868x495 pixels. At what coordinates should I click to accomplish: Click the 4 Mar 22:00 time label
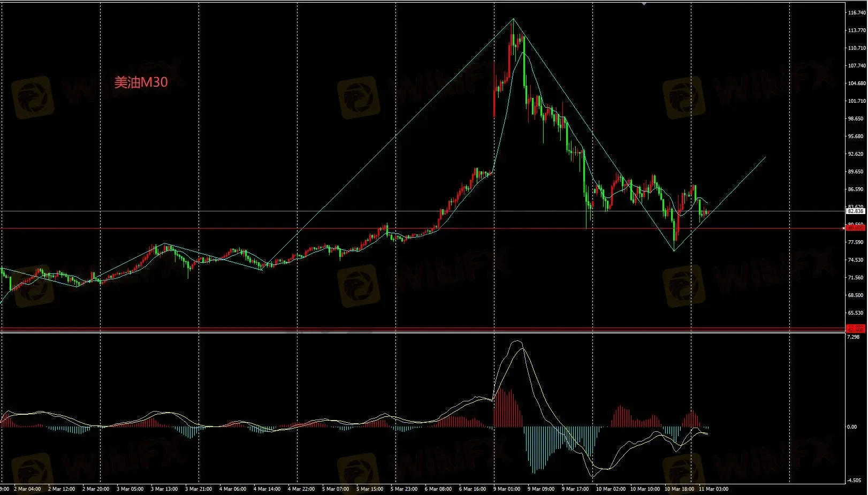(301, 489)
